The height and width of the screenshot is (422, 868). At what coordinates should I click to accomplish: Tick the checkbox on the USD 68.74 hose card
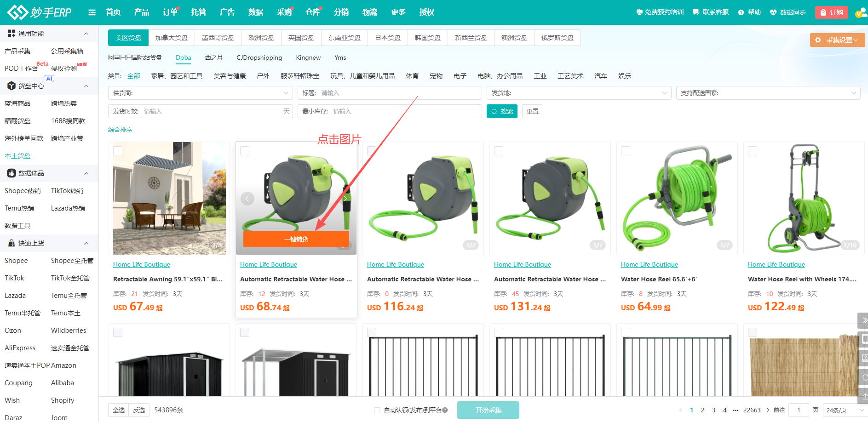[245, 151]
